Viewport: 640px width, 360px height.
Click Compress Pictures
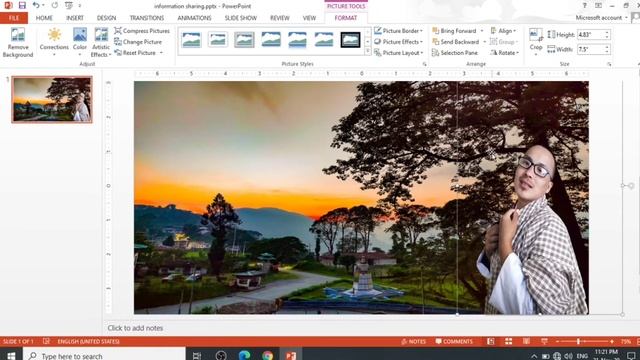point(142,31)
